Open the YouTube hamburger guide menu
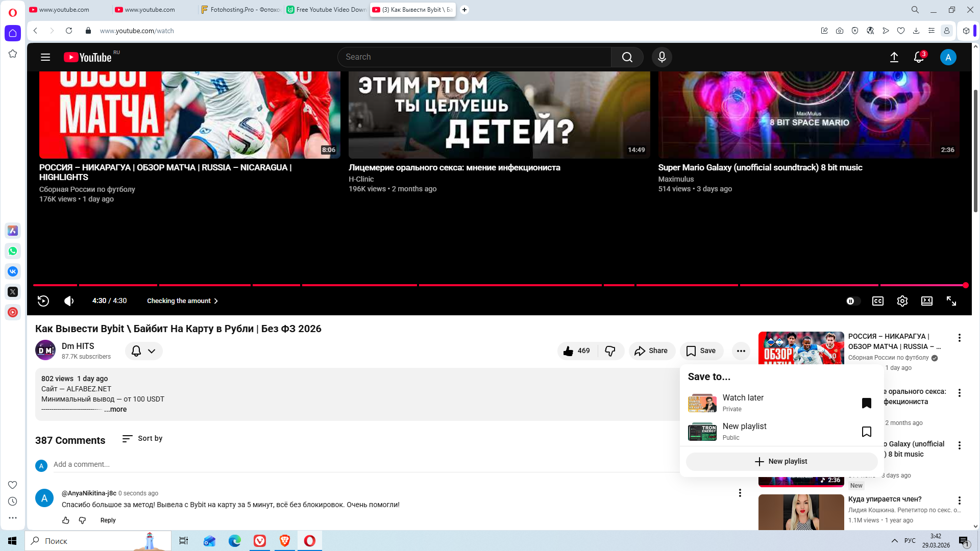This screenshot has width=980, height=551. 45,57
